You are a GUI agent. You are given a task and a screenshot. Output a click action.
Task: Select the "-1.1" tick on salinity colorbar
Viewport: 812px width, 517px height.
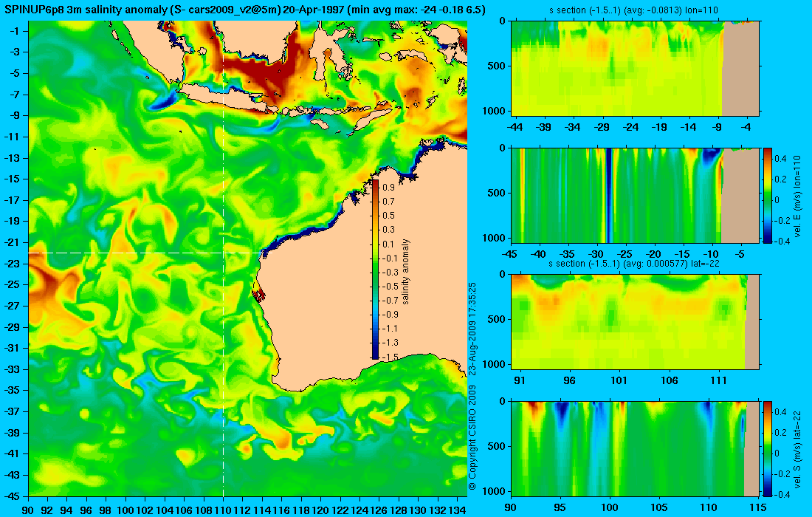(x=389, y=329)
